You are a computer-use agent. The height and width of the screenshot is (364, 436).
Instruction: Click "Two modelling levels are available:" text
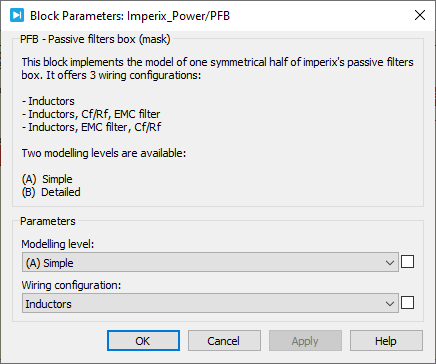[104, 153]
